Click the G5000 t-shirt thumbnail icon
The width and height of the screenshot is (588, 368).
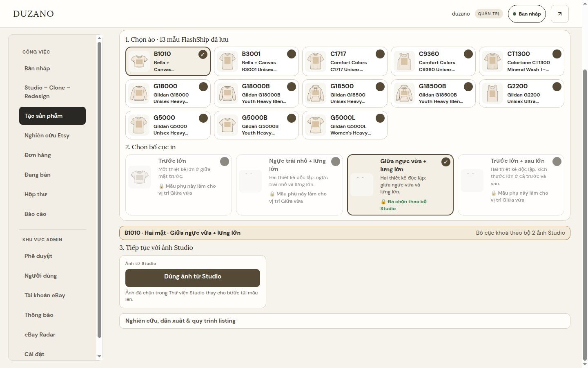pos(139,125)
